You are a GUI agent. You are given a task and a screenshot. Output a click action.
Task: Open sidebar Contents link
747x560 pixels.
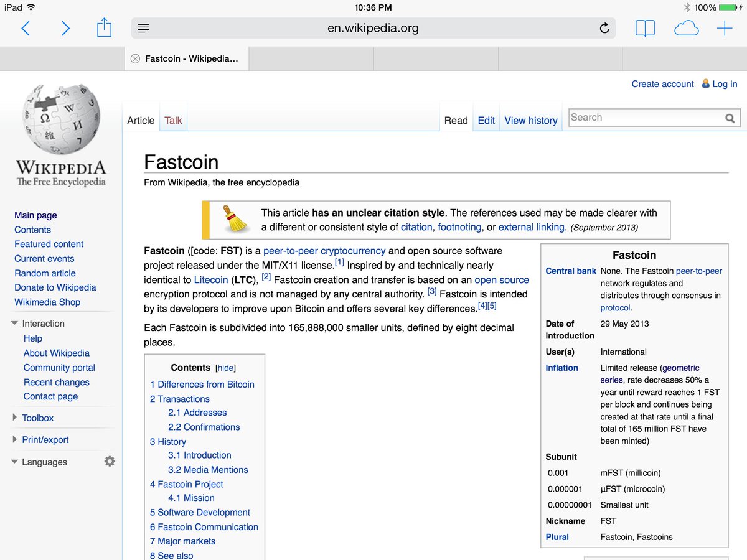point(32,230)
